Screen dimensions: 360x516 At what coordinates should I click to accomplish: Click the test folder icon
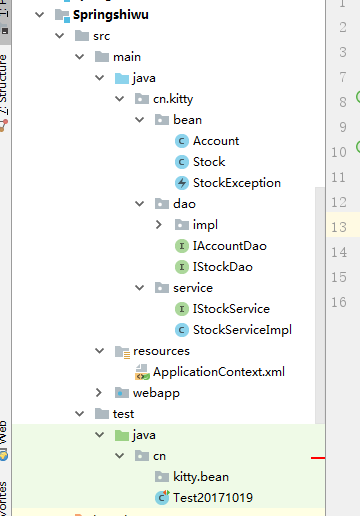[102, 414]
